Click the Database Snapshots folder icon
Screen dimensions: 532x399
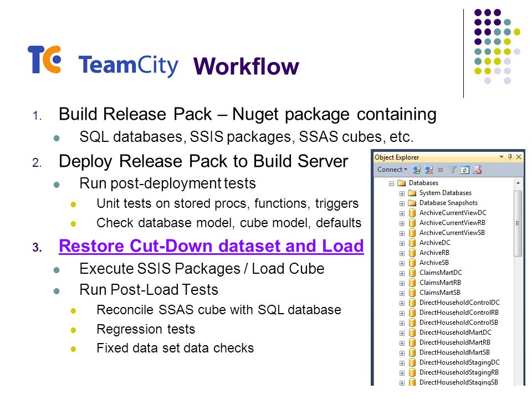click(412, 203)
